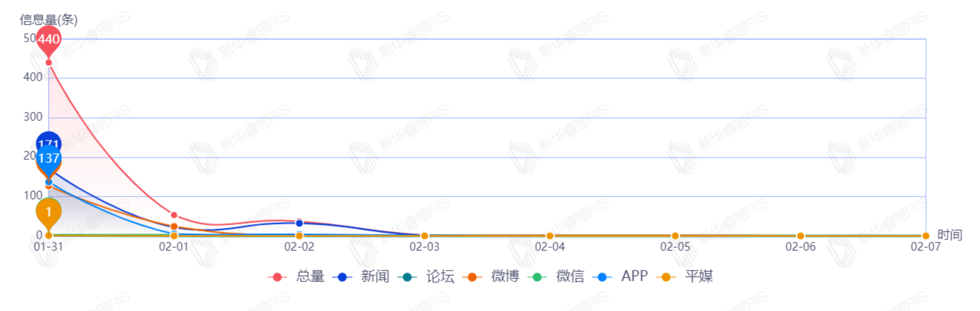Click the 02-03 x-axis date label
The image size is (980, 311).
click(425, 247)
